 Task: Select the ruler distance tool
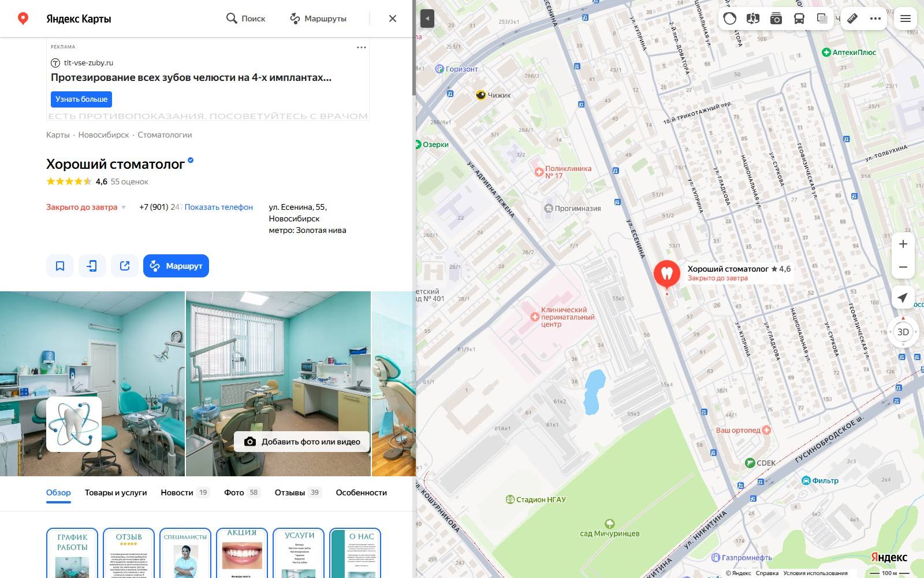point(852,18)
